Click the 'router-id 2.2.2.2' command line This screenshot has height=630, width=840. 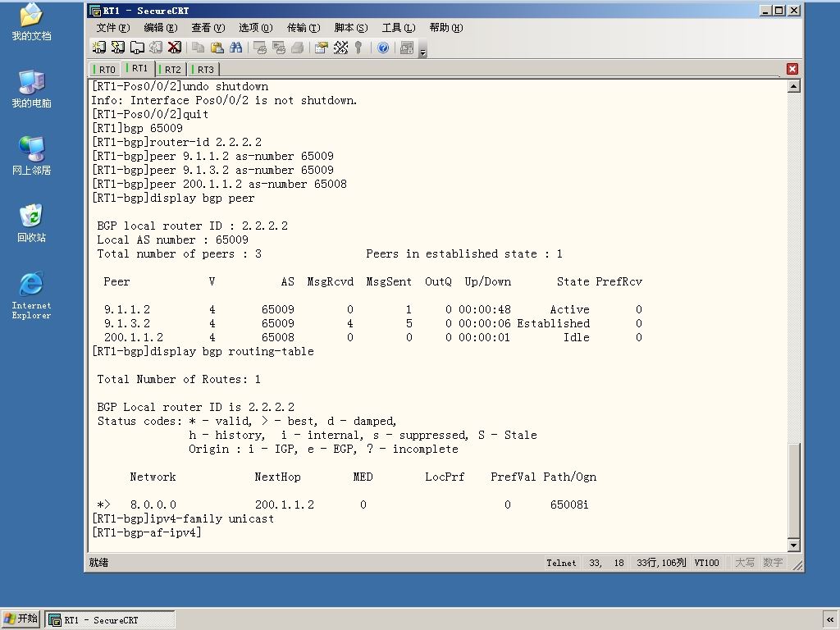pyautogui.click(x=177, y=142)
